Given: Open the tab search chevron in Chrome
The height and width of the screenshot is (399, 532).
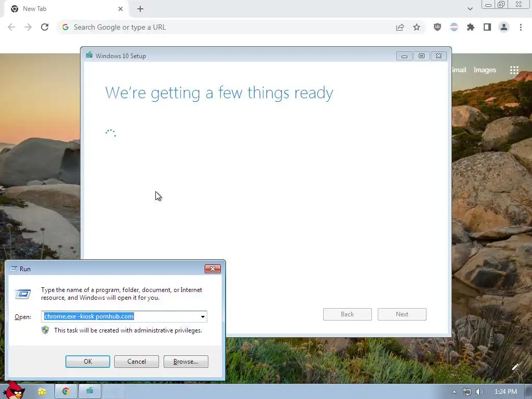Looking at the screenshot, I should point(470,9).
